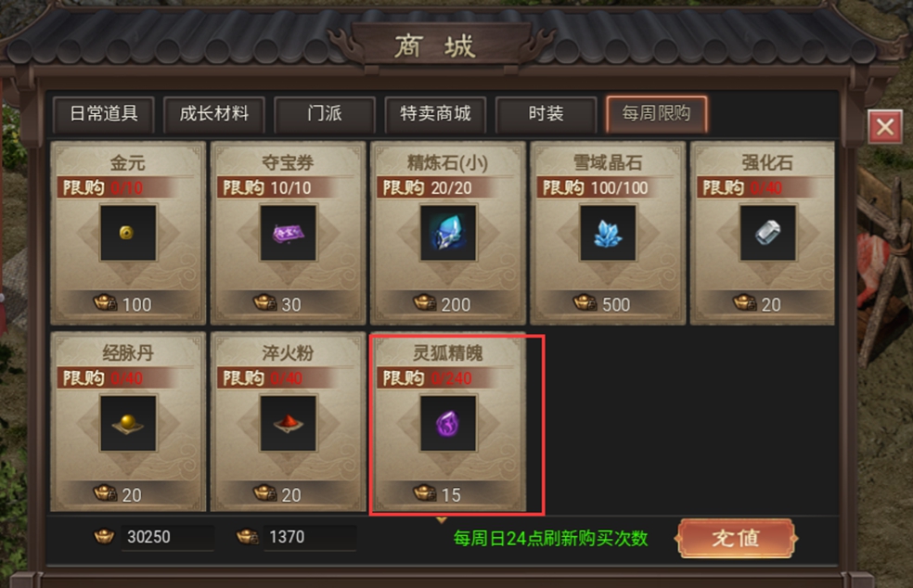Click the small arrow below the item grid
Screen dimensions: 913x588
pyautogui.click(x=442, y=520)
